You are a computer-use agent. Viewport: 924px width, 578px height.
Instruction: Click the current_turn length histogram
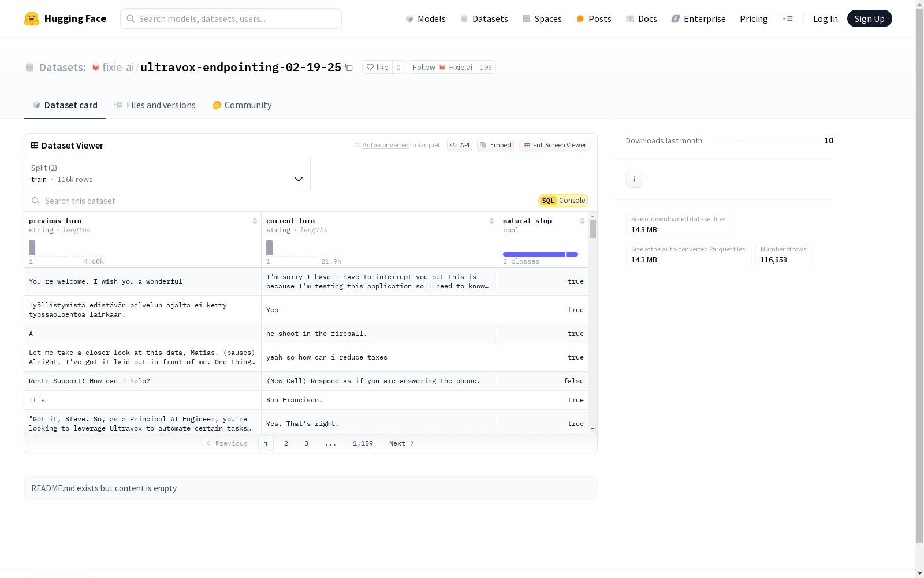point(304,248)
